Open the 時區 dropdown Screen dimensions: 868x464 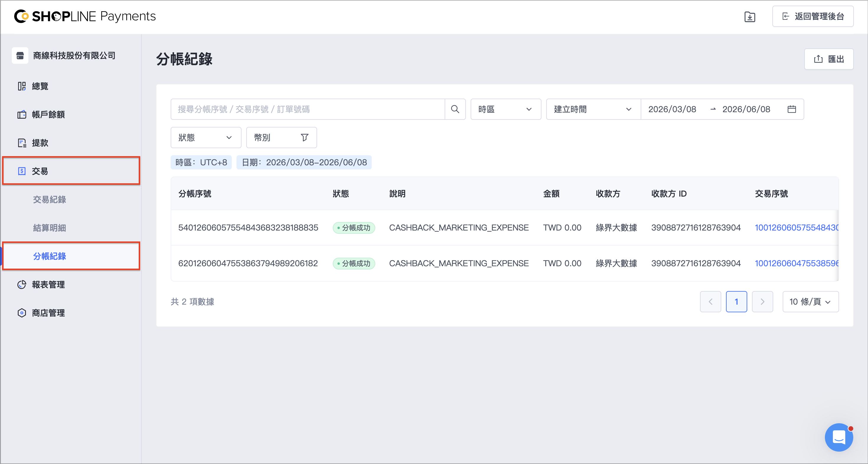pyautogui.click(x=505, y=109)
